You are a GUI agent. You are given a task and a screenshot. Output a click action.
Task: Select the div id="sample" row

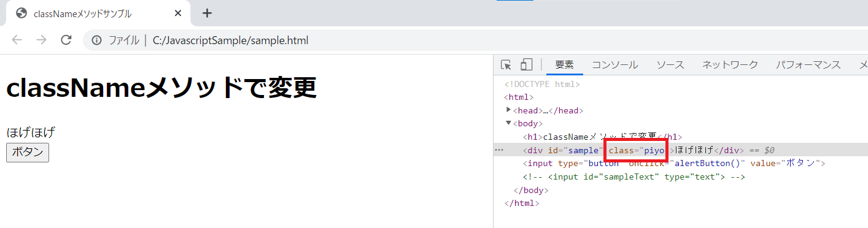[680, 150]
